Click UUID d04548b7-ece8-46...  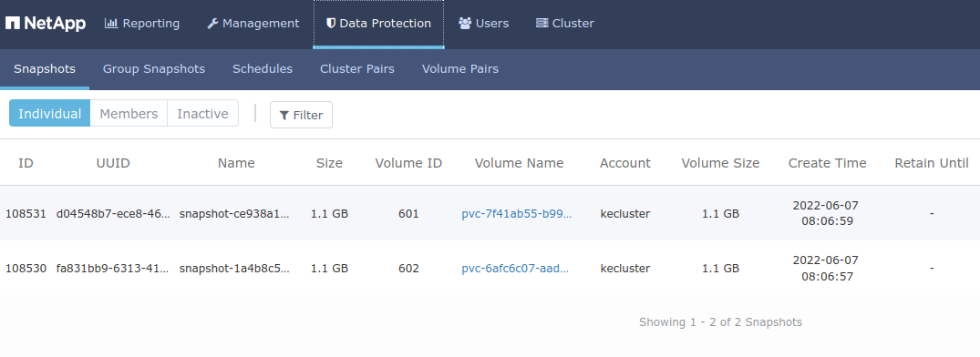click(x=113, y=213)
